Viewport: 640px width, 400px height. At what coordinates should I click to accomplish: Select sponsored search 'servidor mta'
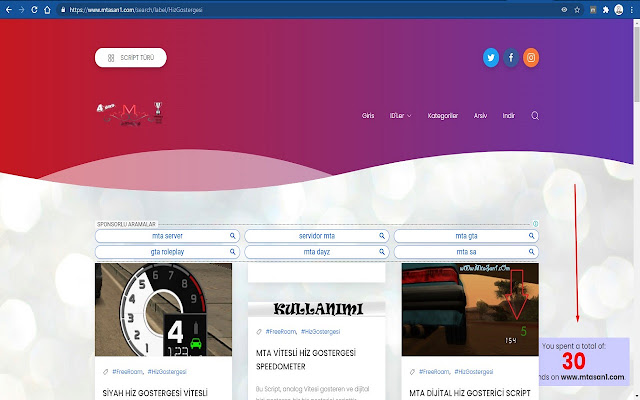point(317,236)
